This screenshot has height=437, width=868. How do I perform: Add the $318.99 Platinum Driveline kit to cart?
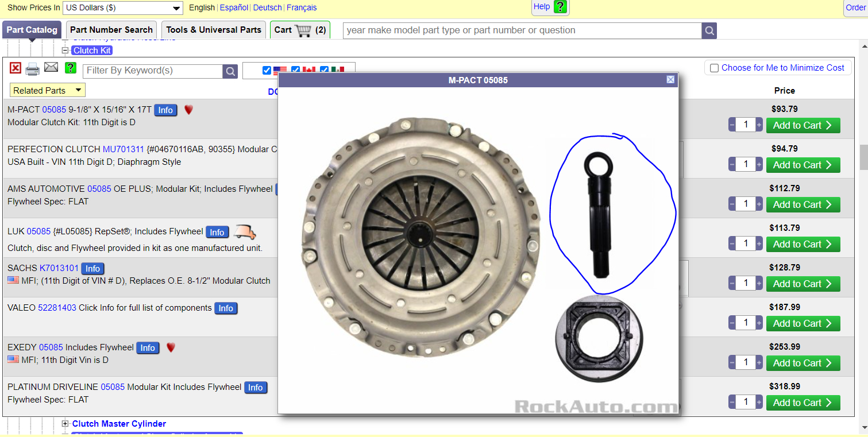[803, 403]
